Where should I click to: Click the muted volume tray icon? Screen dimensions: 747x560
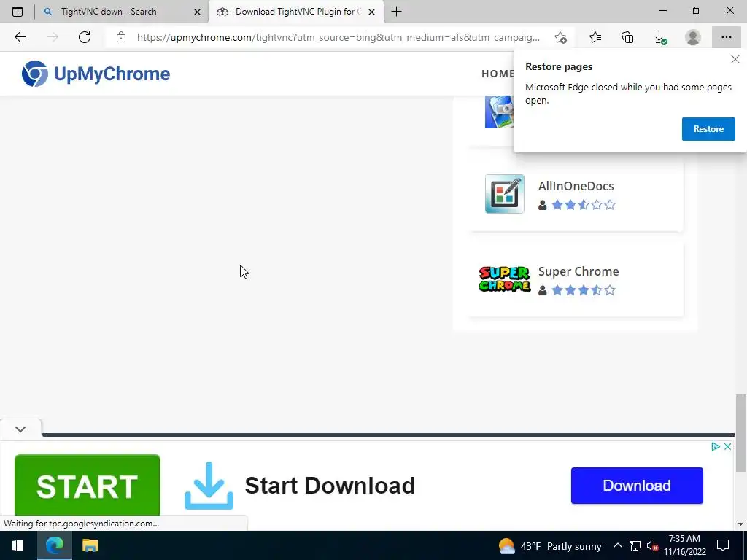pyautogui.click(x=652, y=546)
